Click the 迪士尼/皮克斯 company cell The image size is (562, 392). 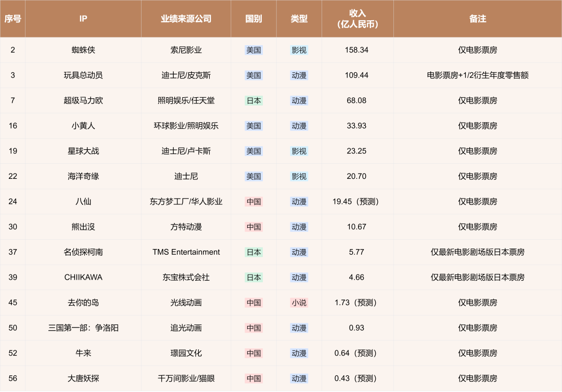[186, 75]
